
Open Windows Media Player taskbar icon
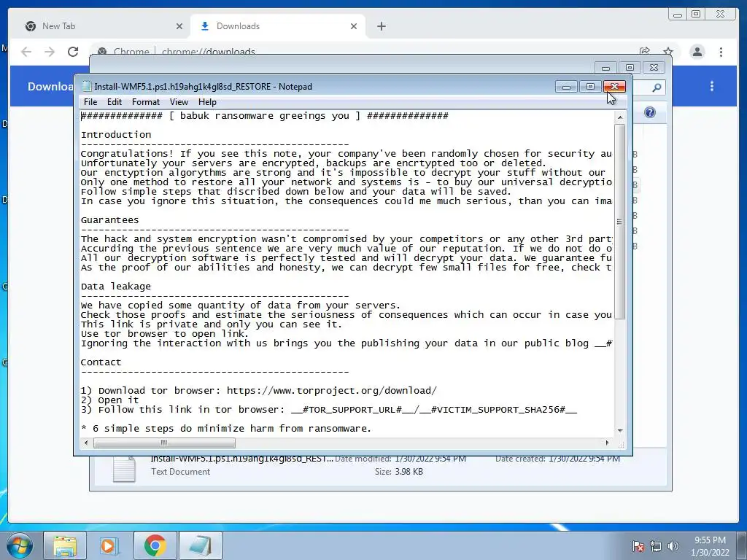(x=109, y=545)
